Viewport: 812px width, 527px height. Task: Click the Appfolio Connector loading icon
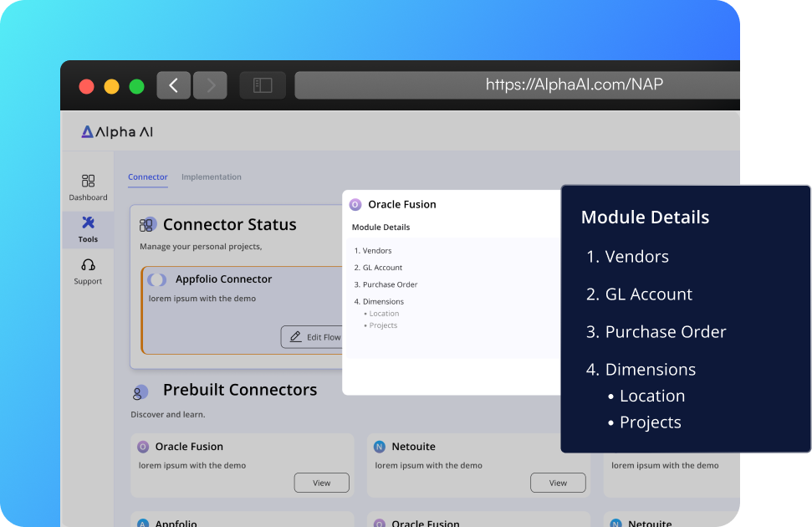click(157, 280)
